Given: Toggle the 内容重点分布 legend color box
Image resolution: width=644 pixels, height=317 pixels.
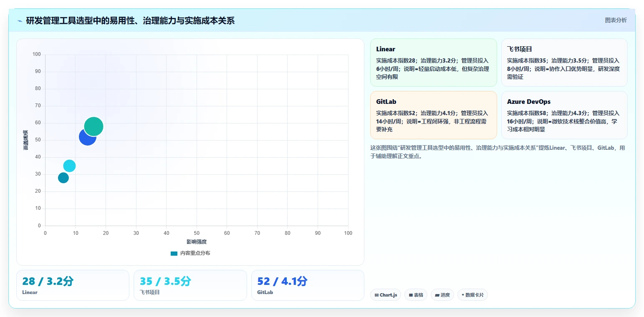Looking at the screenshot, I should (x=174, y=254).
